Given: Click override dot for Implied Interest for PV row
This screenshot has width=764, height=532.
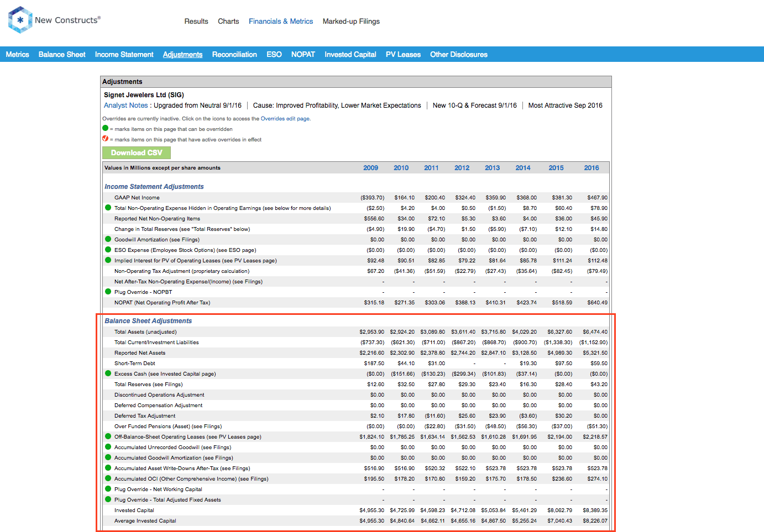Looking at the screenshot, I should [x=108, y=260].
